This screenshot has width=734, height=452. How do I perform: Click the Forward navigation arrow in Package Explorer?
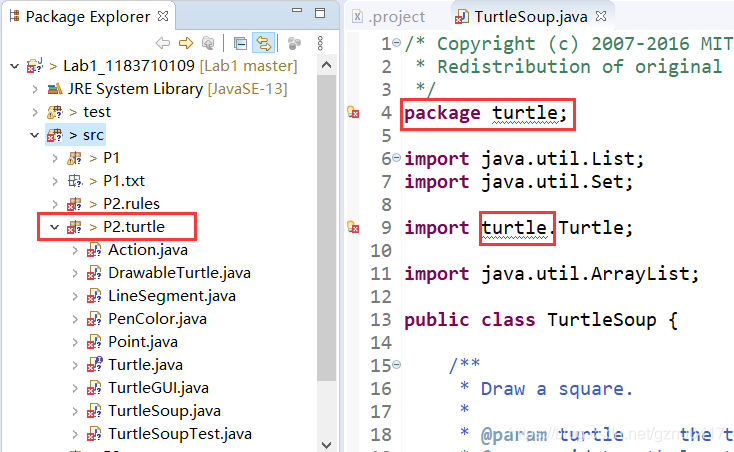coord(186,44)
